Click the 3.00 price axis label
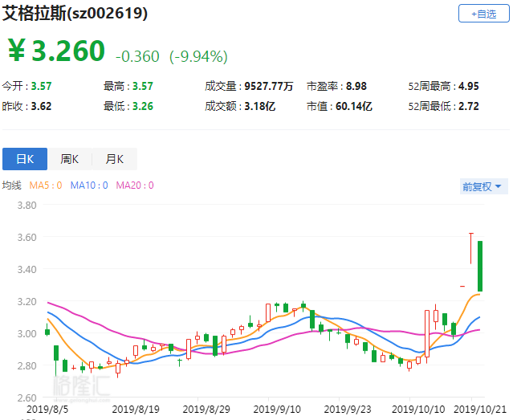Image resolution: width=513 pixels, height=420 pixels. click(26, 333)
